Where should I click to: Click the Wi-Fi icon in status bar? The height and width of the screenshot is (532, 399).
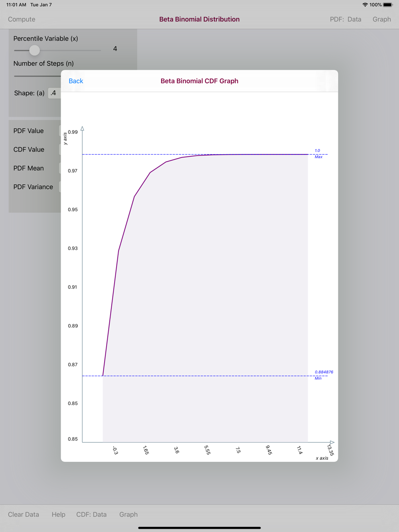click(x=365, y=5)
